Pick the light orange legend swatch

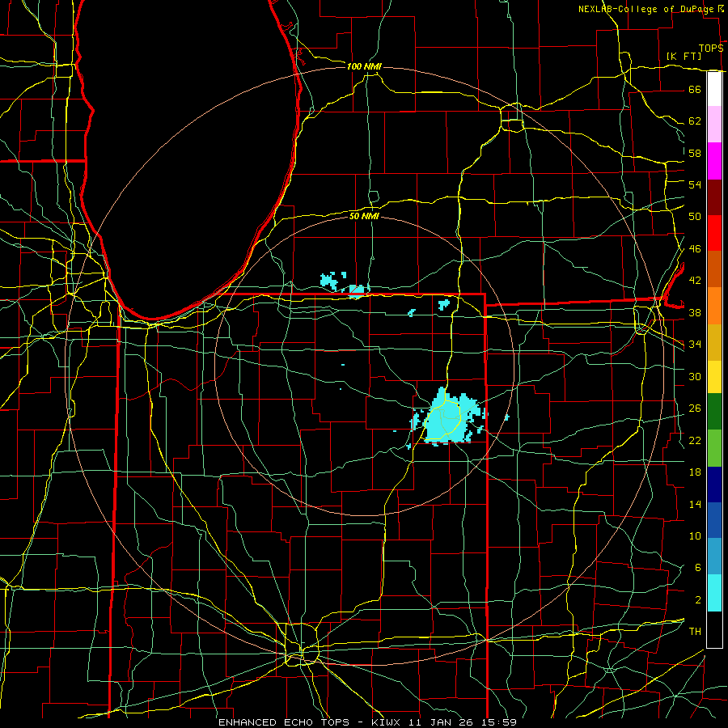[714, 306]
